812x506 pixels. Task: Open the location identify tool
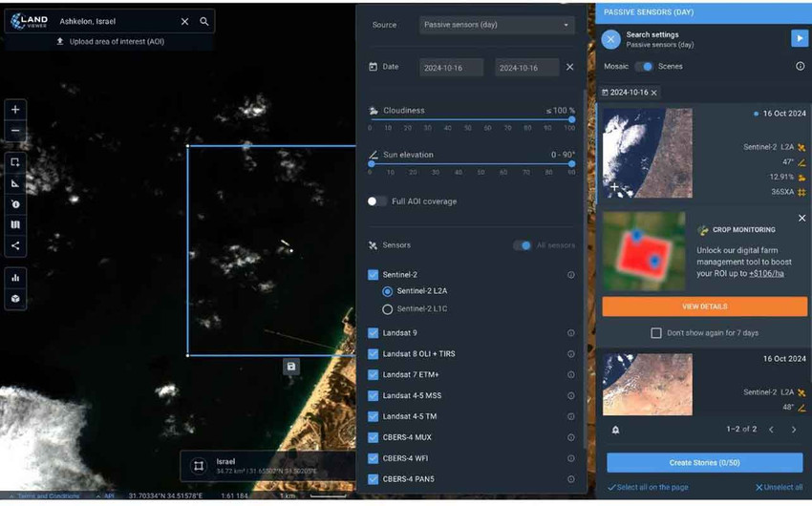(15, 204)
